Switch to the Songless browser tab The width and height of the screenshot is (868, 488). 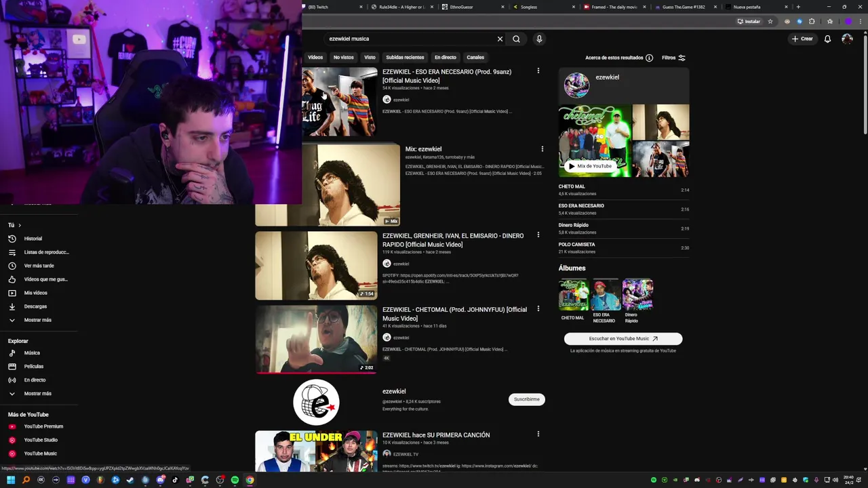click(542, 7)
